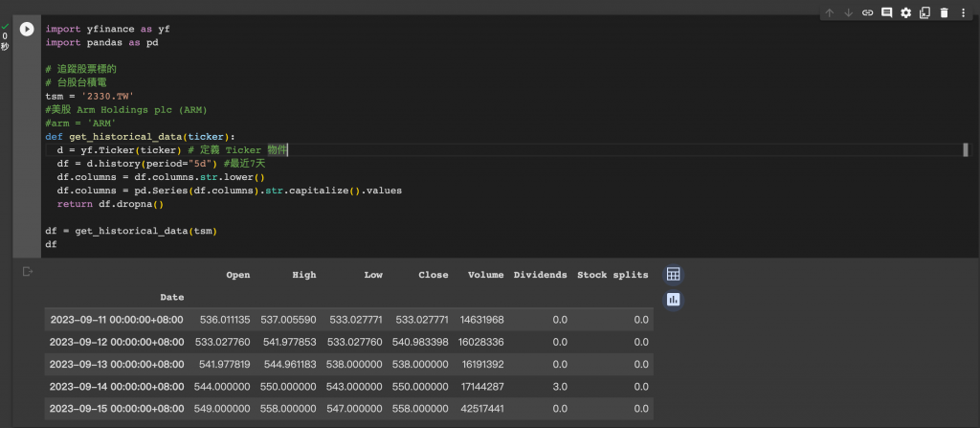
Task: Click the 'Stock splits' column header
Action: tap(612, 275)
